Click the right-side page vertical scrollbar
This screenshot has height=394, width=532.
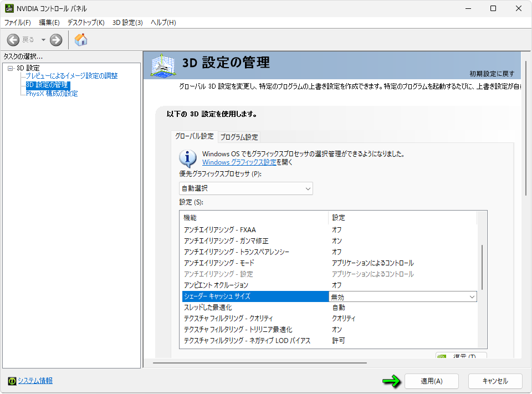(x=525, y=128)
